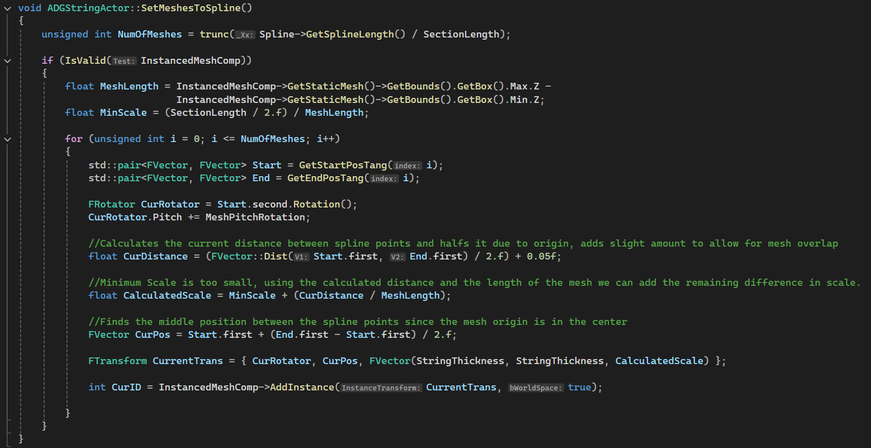Click CalculatedScale inside the FVector constructor
The image size is (871, 448).
coord(659,361)
